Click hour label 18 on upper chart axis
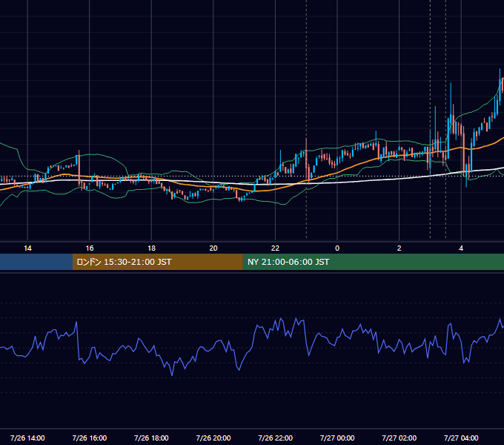 [151, 248]
